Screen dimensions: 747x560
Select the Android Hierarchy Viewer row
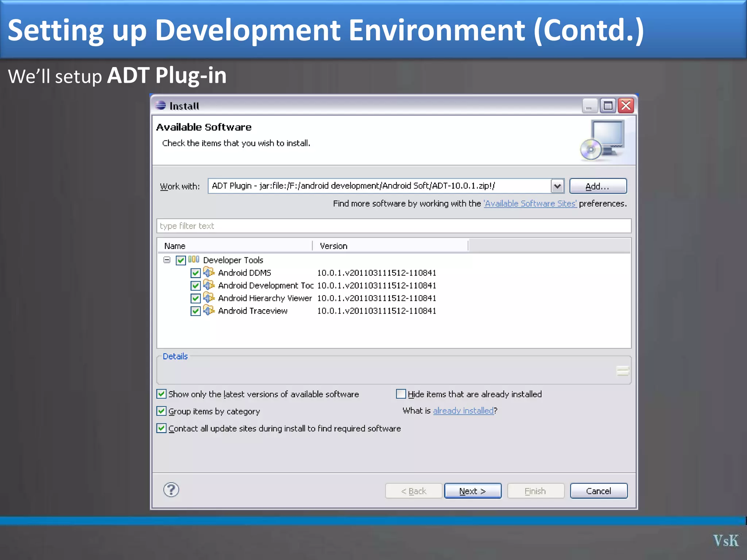(394, 298)
